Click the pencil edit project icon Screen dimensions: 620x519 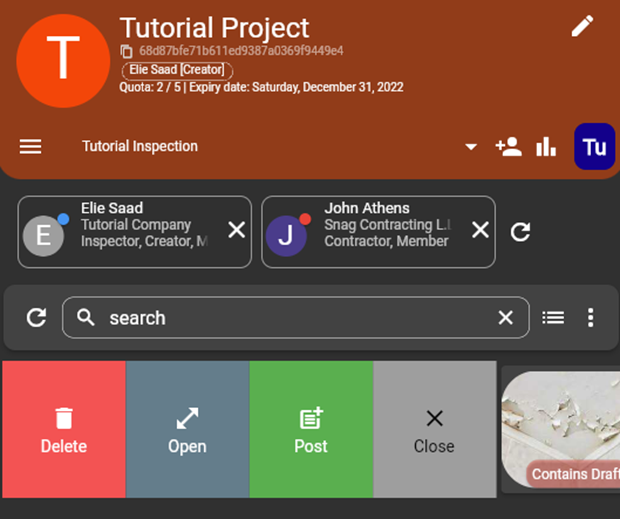click(x=582, y=27)
